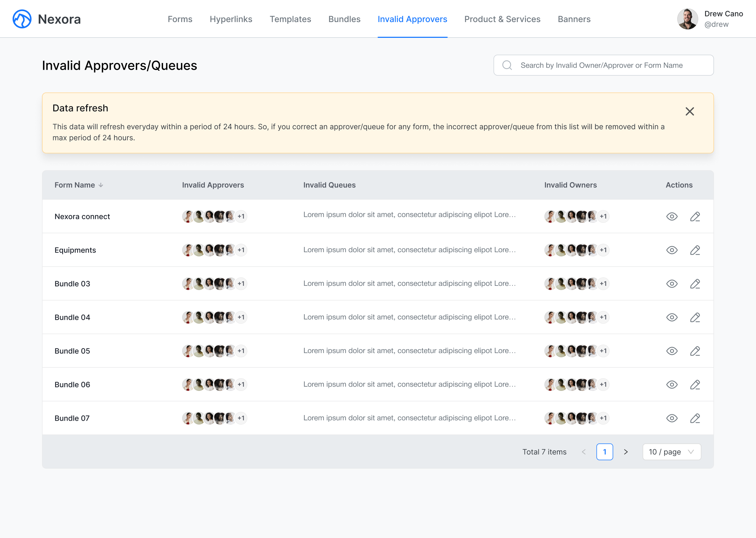Open the eye icon on Bundle 06 row
The height and width of the screenshot is (538, 756).
(672, 384)
